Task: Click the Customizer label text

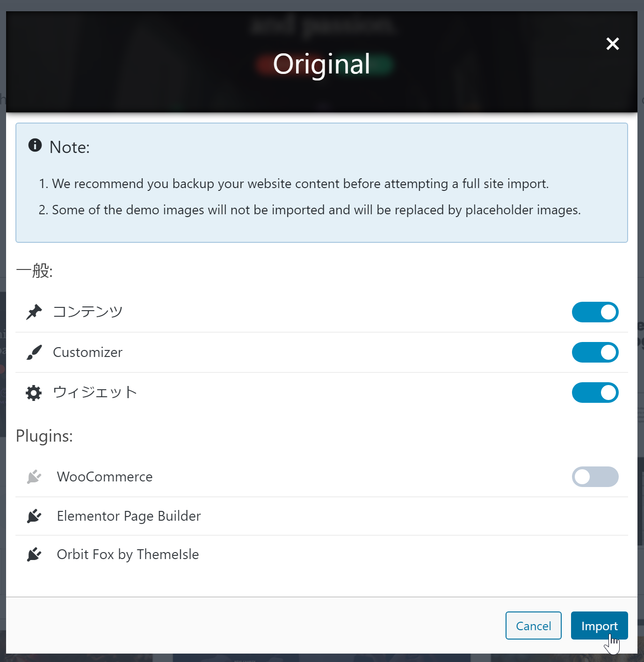Action: coord(87,352)
